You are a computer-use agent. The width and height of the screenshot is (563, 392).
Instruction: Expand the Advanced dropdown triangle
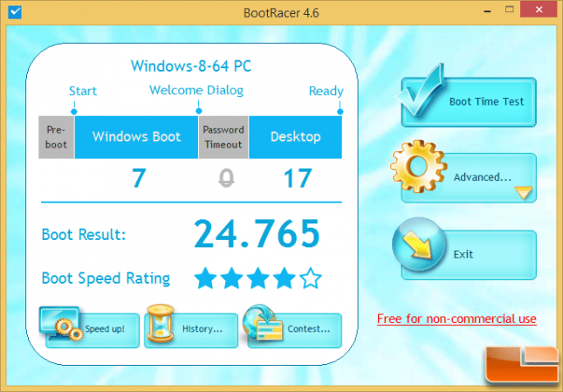coord(524,192)
